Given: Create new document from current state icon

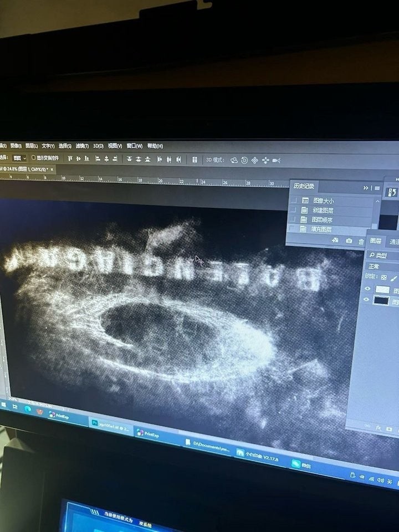Looking at the screenshot, I should click(335, 240).
